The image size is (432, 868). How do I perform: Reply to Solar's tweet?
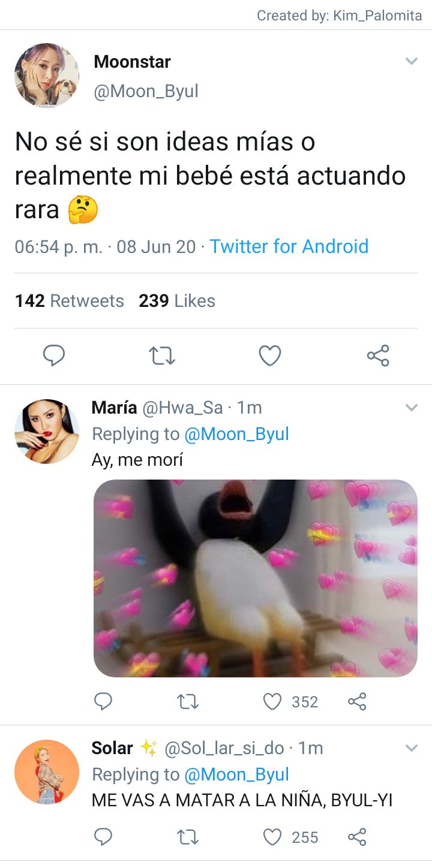[x=103, y=837]
